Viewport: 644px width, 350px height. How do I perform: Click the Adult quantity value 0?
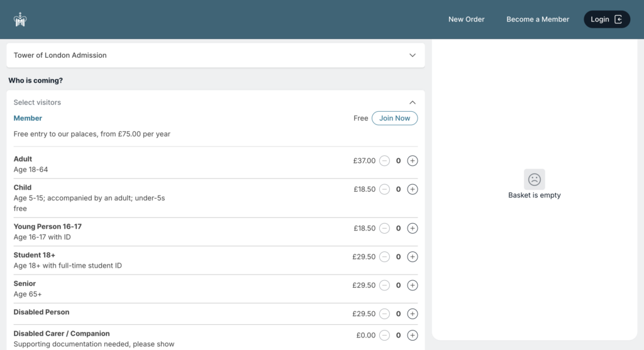click(398, 161)
